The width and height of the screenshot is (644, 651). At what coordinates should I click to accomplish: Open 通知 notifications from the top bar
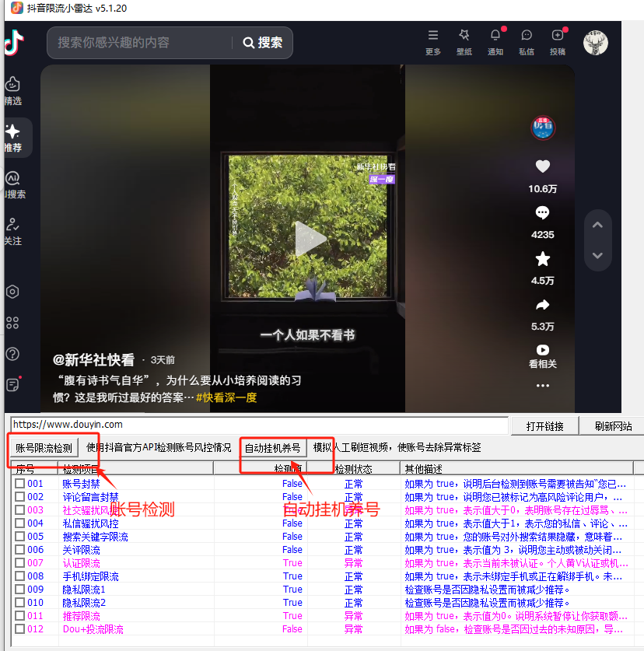(x=495, y=43)
